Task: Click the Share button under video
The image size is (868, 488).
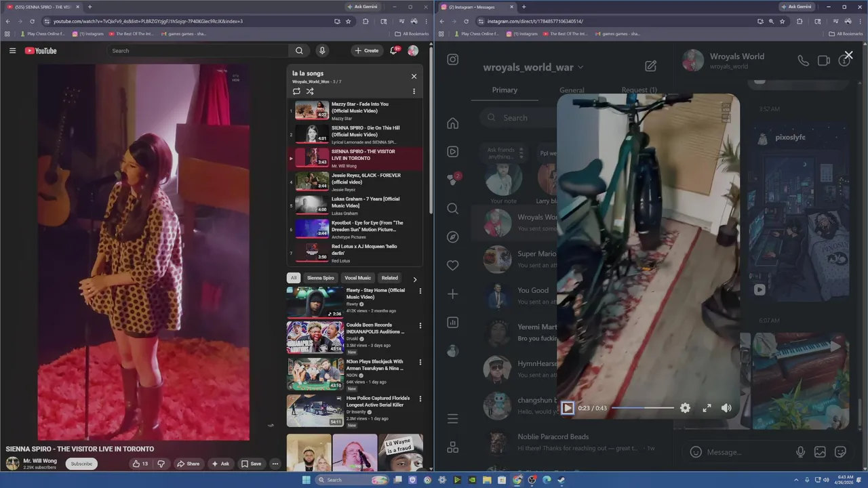Action: (x=188, y=464)
